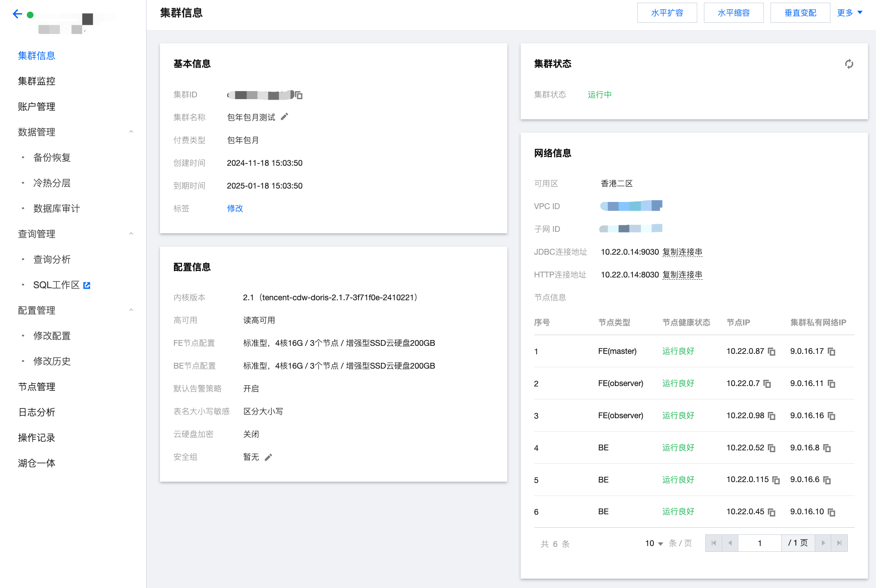876x588 pixels.
Task: Refresh the cluster status
Action: [849, 64]
